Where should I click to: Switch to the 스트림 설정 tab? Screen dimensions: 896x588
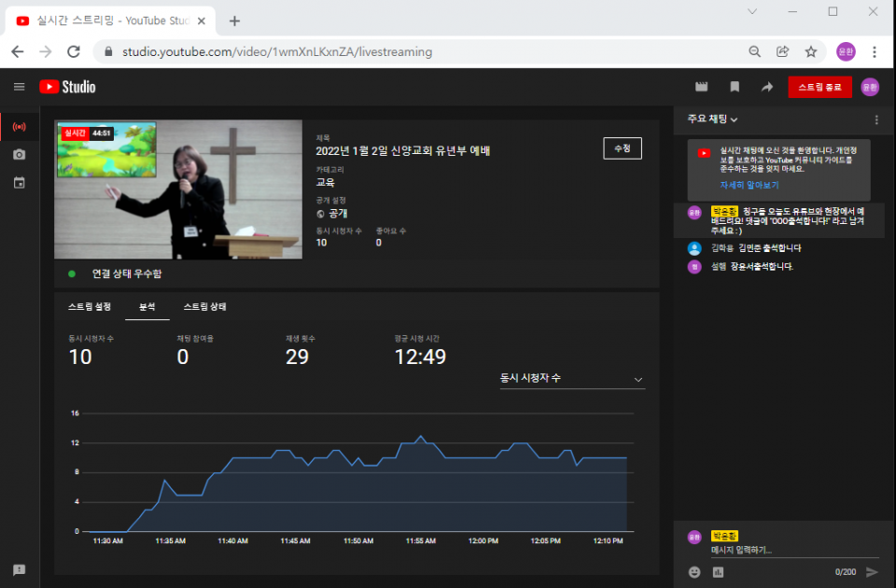pyautogui.click(x=90, y=307)
